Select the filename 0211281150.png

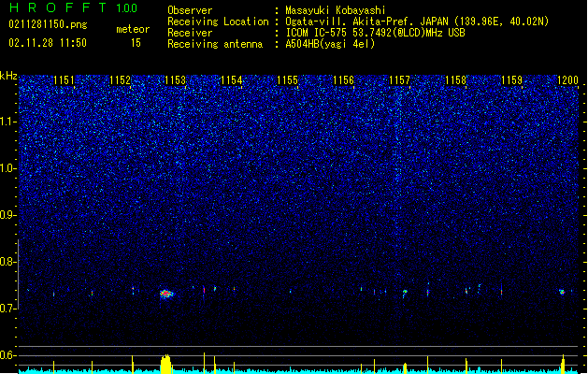pos(48,24)
